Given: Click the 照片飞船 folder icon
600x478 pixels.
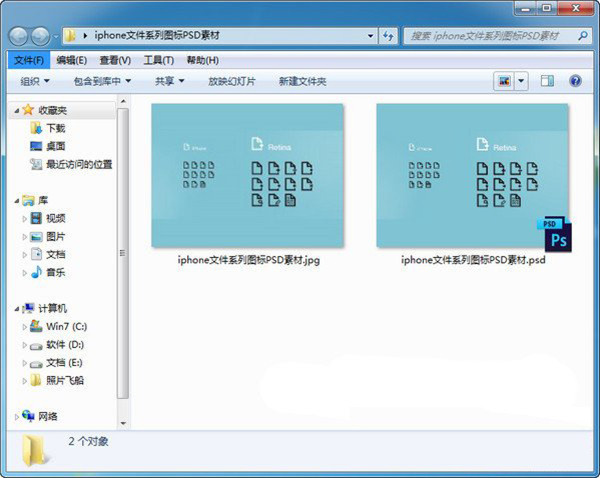Looking at the screenshot, I should (36, 380).
